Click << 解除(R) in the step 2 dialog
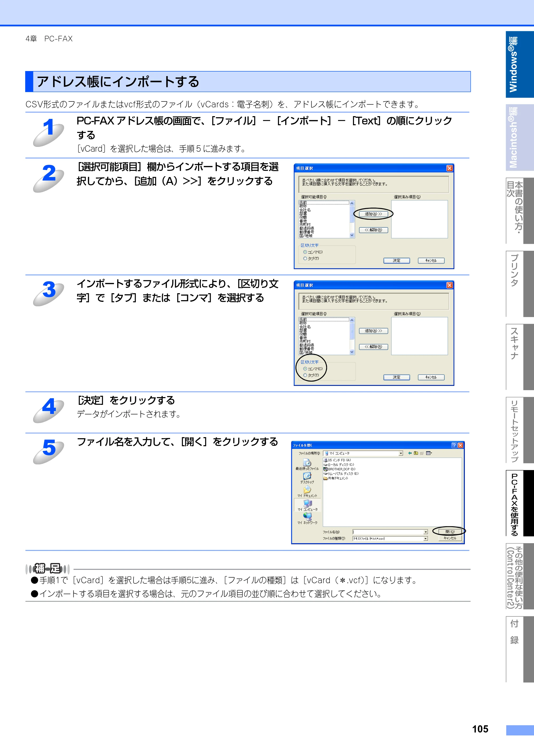 373,230
